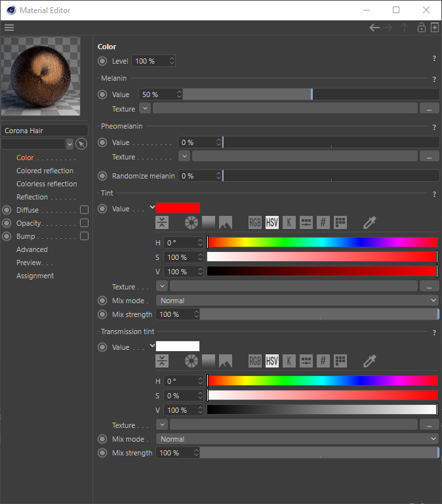Toggle compact mode icon in Tint color picker

pos(162,222)
